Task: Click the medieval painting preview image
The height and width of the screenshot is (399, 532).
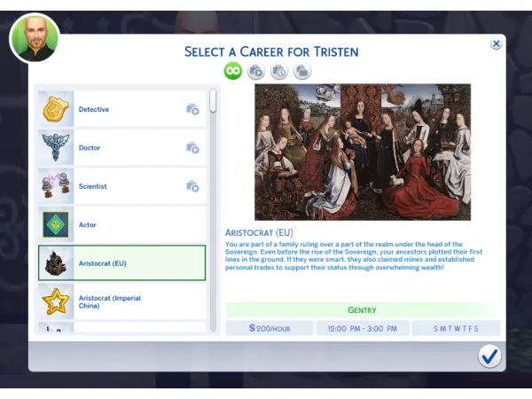Action: coord(363,152)
